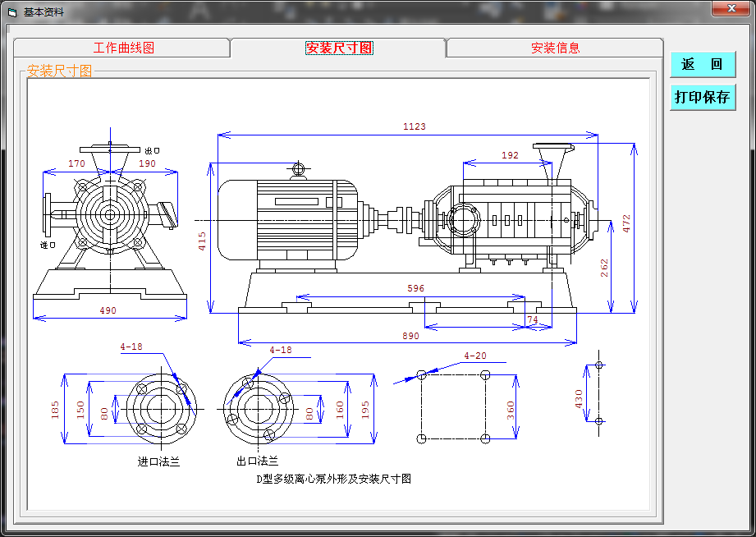Viewport: 756px width, 537px height.
Task: Select the 安装尺寸图 tab
Action: [339, 48]
